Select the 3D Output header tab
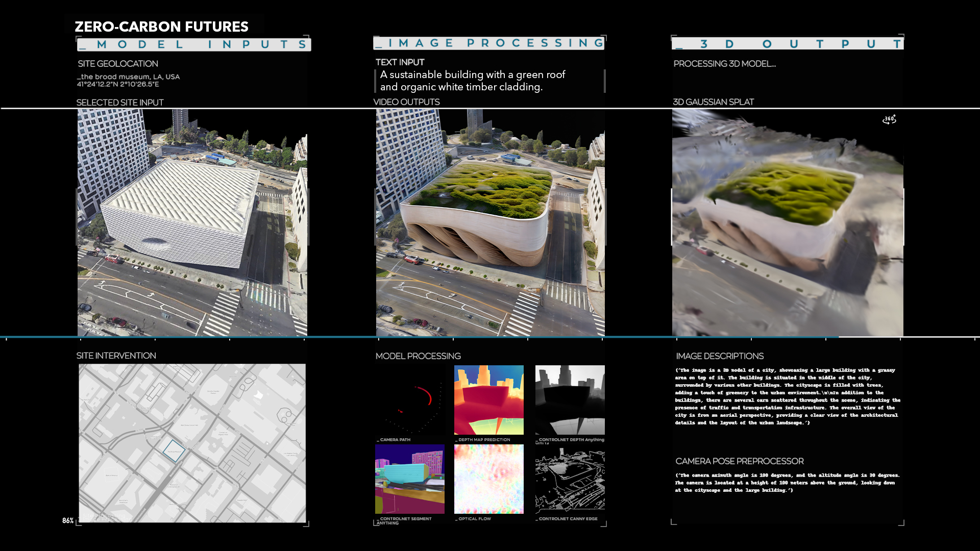 [x=787, y=44]
